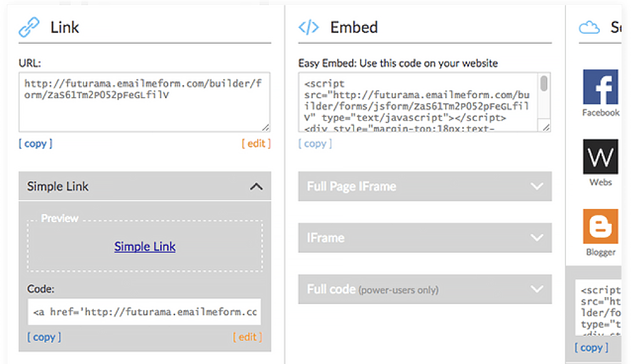Screen dimensions: 631x364
Task: Click the 'Webs' caption text
Action: coord(600,183)
